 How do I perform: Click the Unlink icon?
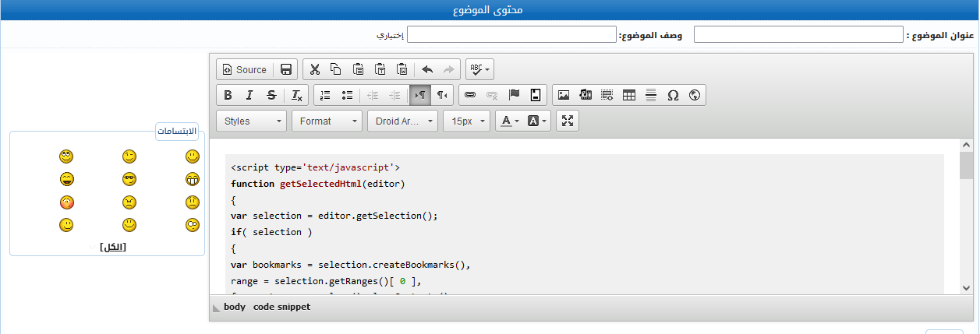point(491,95)
